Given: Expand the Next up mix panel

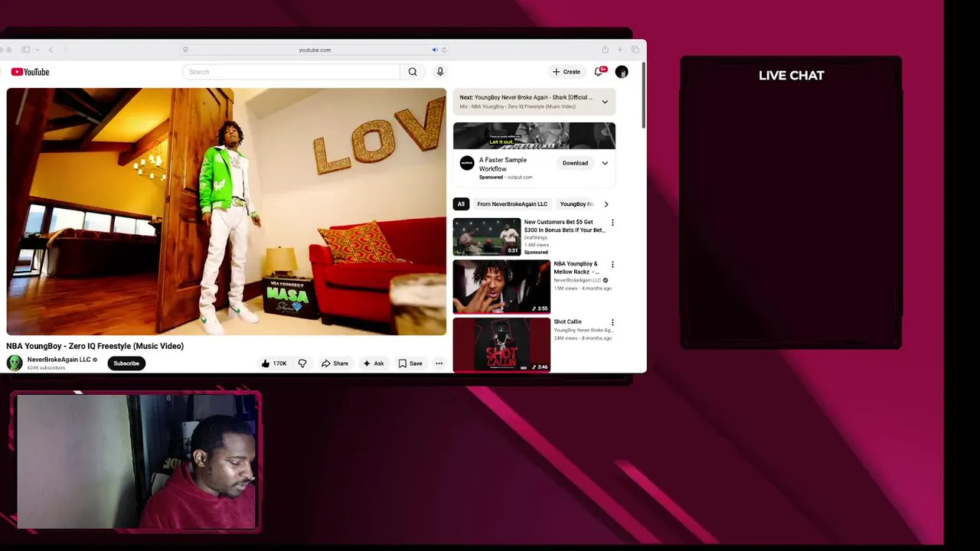Looking at the screenshot, I should click(605, 102).
